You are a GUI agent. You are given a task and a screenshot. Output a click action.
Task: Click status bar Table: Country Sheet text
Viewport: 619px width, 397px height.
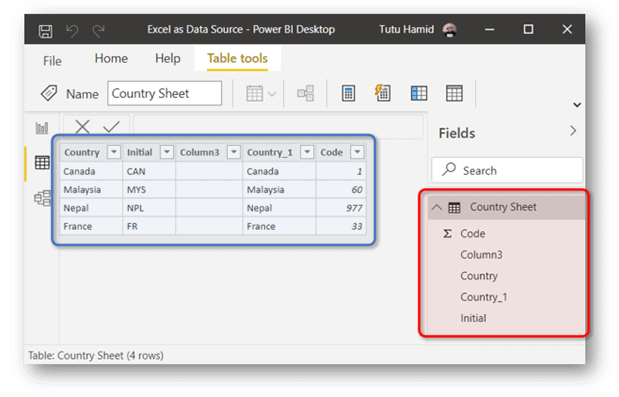coord(96,356)
